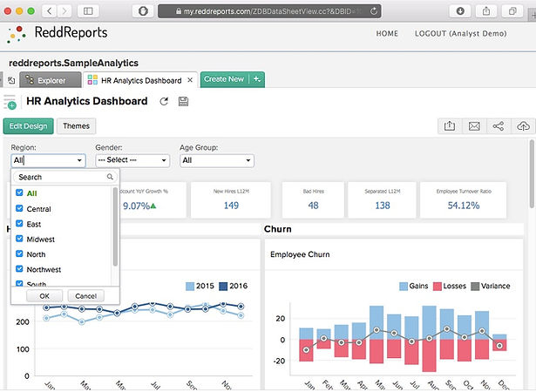Click the Region list Search field
The width and height of the screenshot is (536, 392).
[x=65, y=177]
